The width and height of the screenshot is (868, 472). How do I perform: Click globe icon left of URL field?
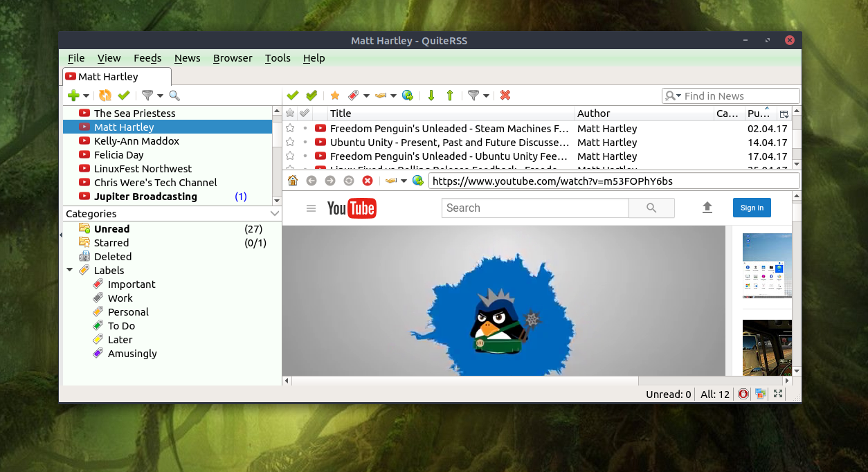[418, 181]
